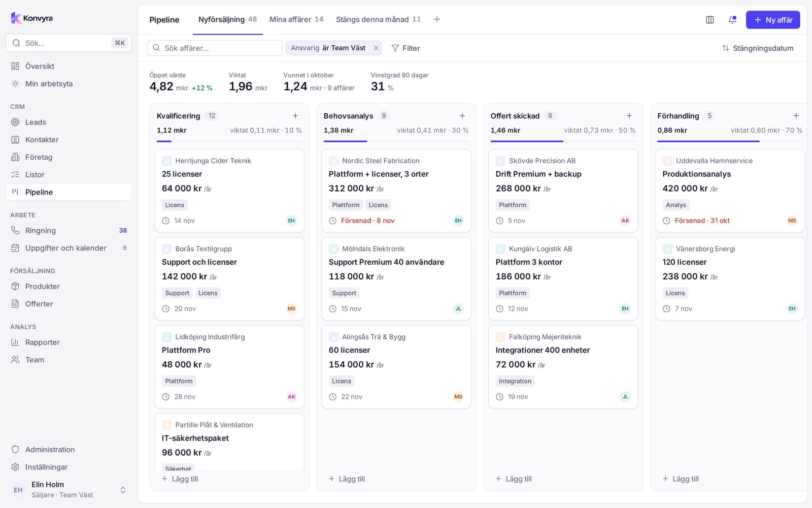Open the Nordic Steel Fabrication deal card

(x=396, y=190)
